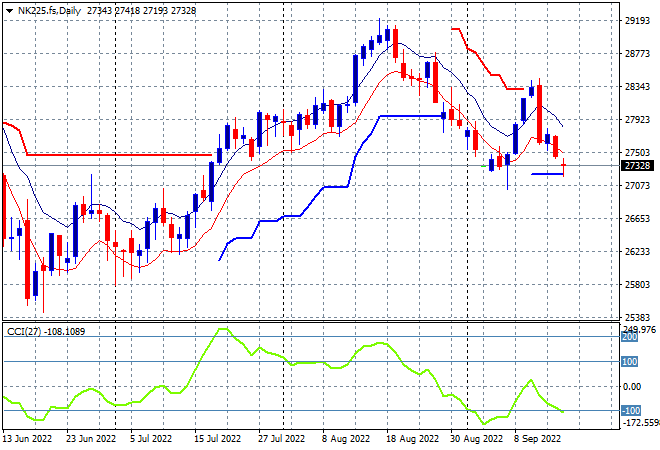Click the CCI -100 level label
The image size is (660, 450).
tap(631, 410)
